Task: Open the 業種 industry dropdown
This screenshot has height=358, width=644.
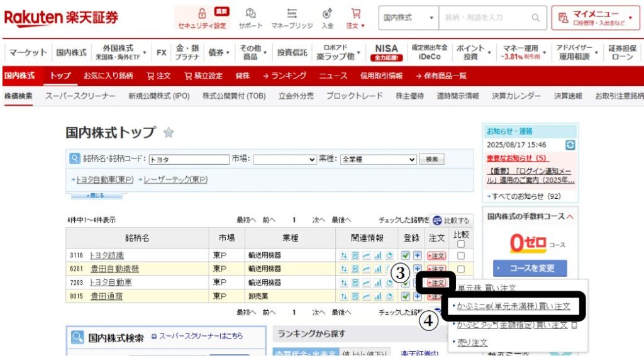Action: point(378,159)
